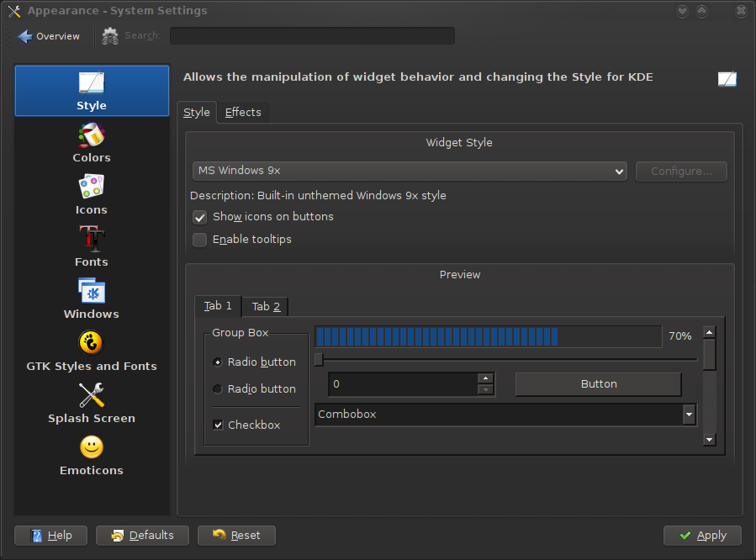
Task: Click the roll-up arrow title bar button
Action: [x=702, y=11]
